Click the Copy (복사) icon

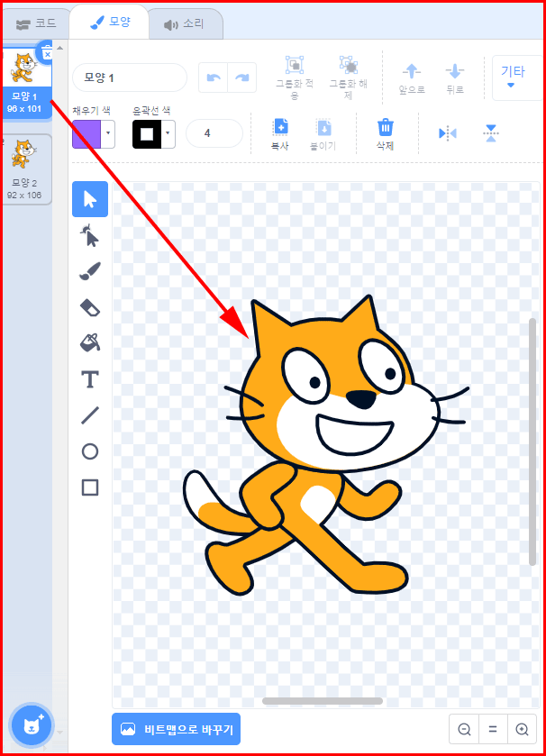[x=280, y=127]
